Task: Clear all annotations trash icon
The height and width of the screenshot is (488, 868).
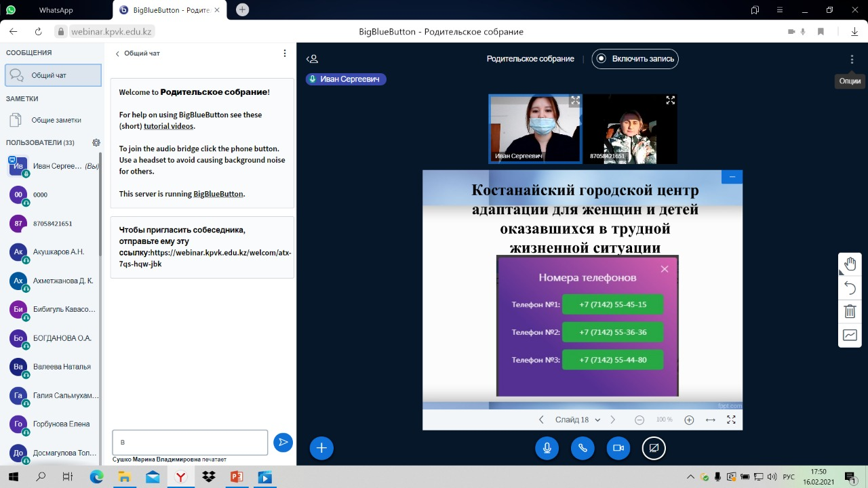Action: [x=850, y=311]
